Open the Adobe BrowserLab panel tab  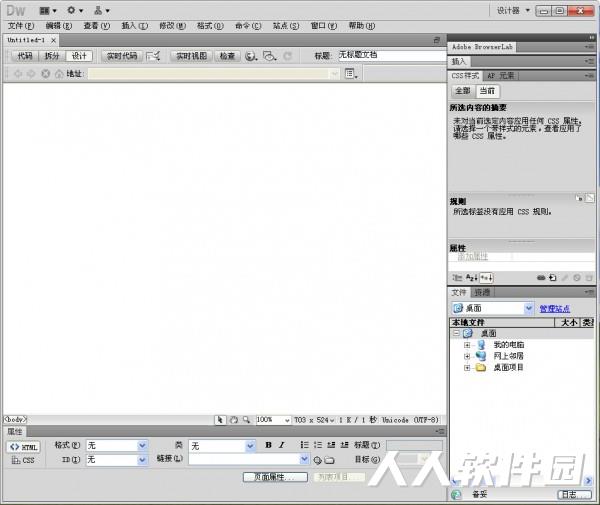coord(482,47)
